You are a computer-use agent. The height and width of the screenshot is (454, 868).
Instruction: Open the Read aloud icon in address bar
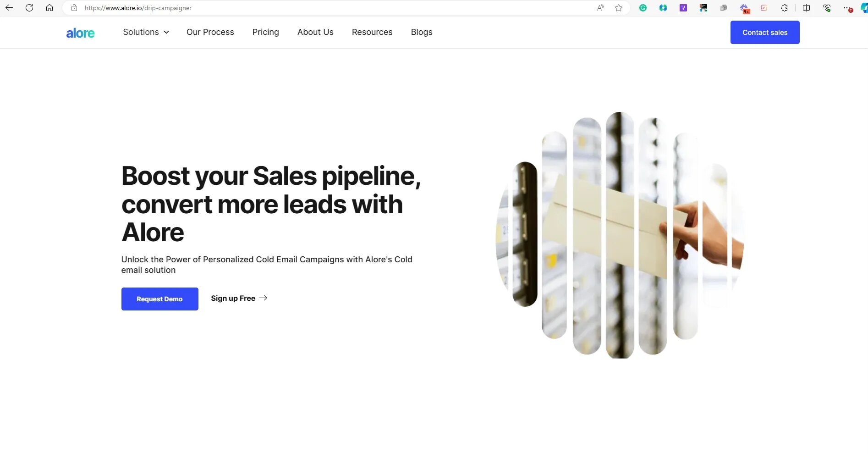600,8
